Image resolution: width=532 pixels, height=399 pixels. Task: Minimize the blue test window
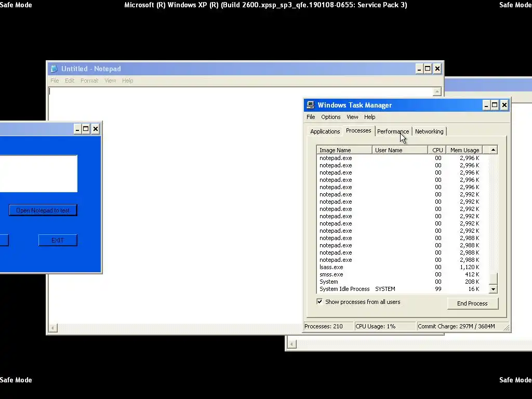click(77, 129)
